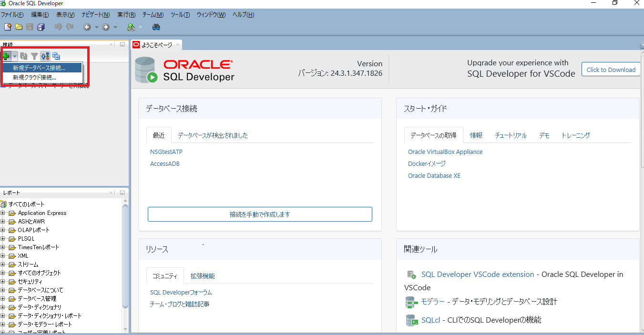Click the sort connections icon in 接続 panel
644x335 pixels.
(x=45, y=56)
